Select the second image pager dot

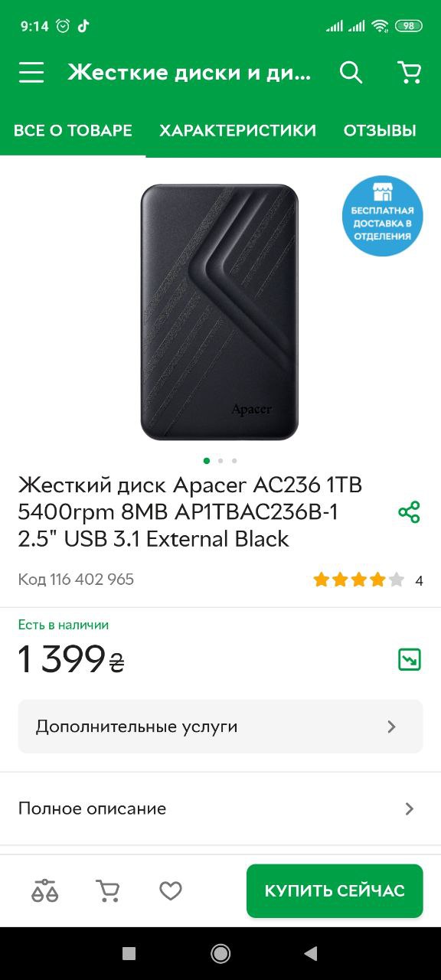[220, 461]
